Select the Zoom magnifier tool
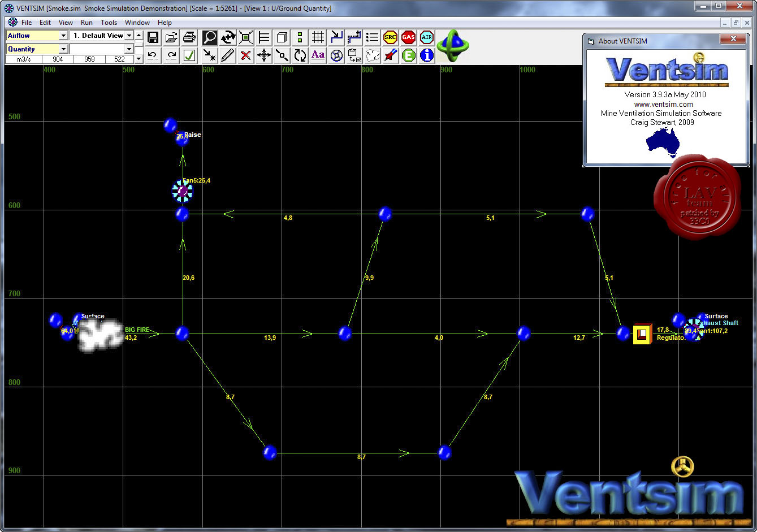This screenshot has width=757, height=532. click(x=210, y=38)
